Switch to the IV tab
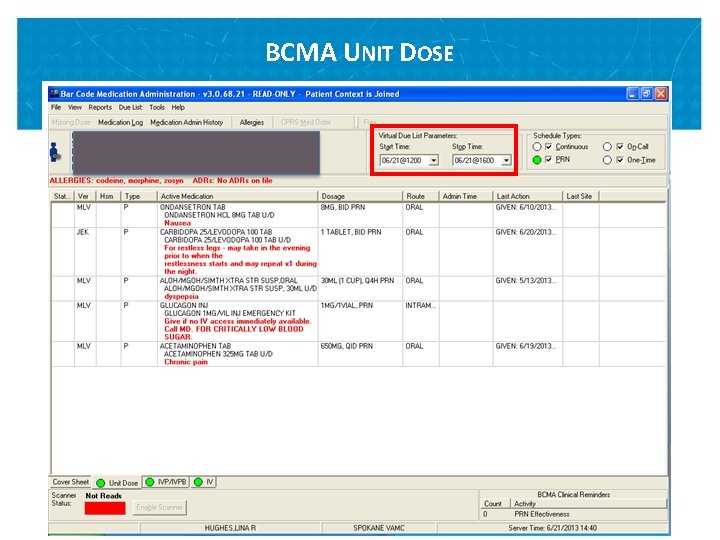The width and height of the screenshot is (720, 540). pos(204,482)
